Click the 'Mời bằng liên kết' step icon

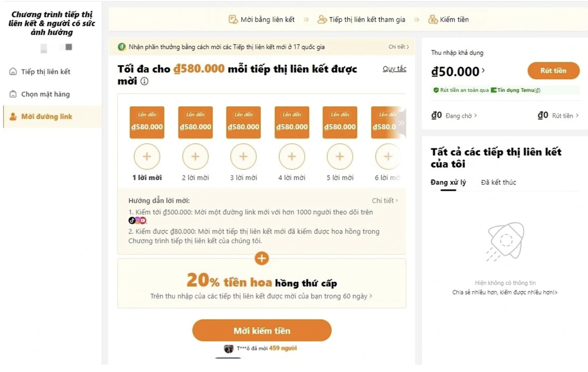coord(233,19)
